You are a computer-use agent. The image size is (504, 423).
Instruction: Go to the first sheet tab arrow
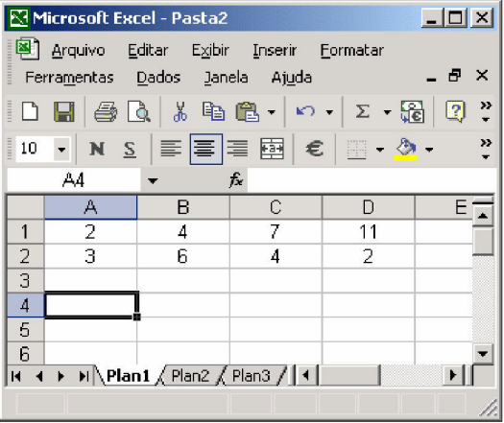coord(16,376)
